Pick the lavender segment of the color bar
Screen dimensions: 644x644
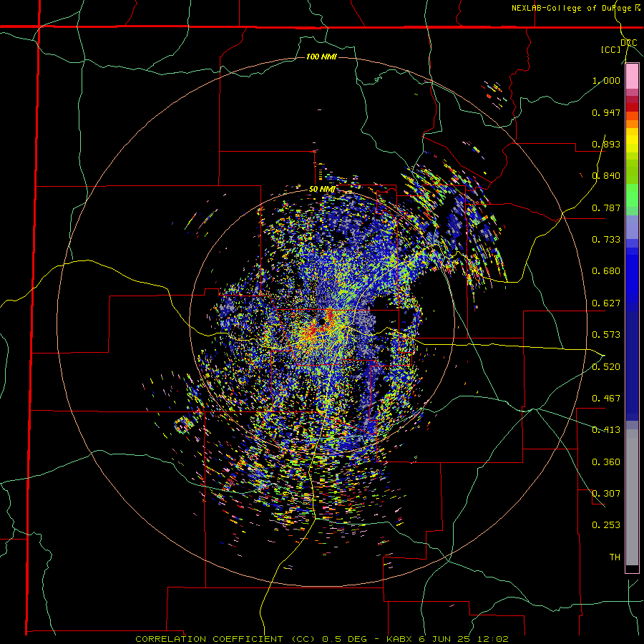632,227
